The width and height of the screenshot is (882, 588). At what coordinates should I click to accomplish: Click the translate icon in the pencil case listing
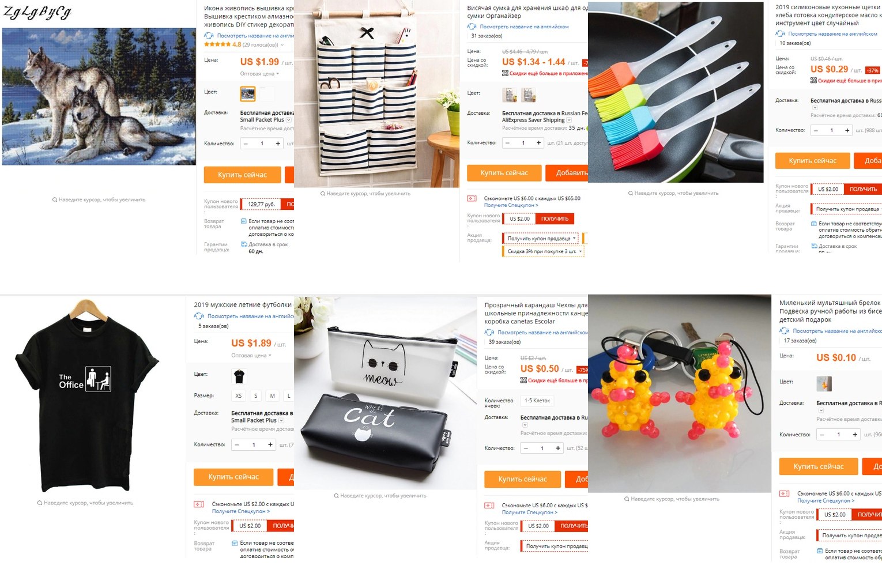(489, 333)
